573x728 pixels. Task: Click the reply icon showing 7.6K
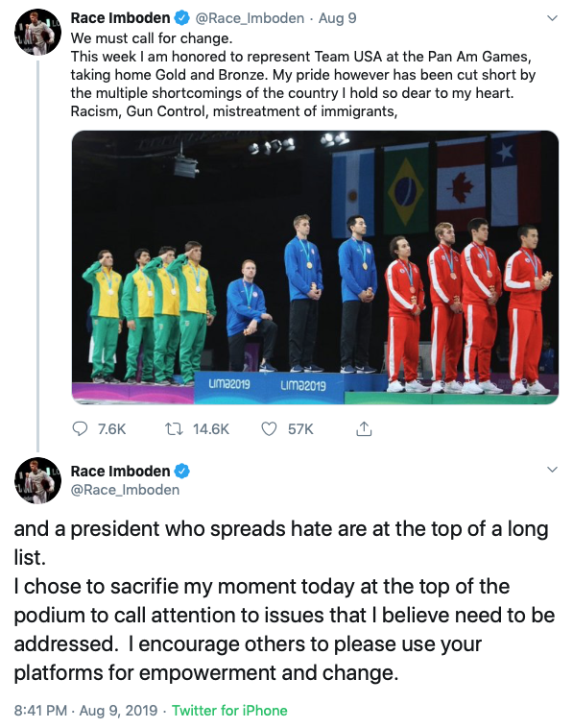click(x=81, y=428)
